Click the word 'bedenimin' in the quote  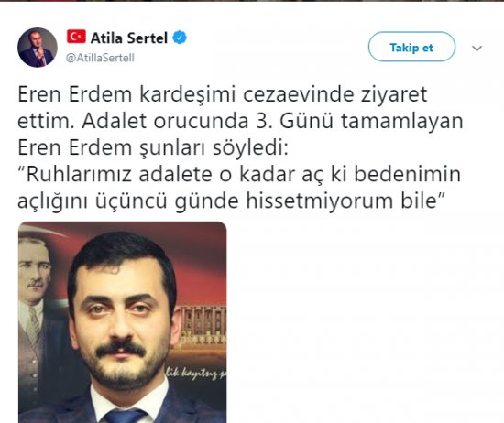click(x=408, y=174)
